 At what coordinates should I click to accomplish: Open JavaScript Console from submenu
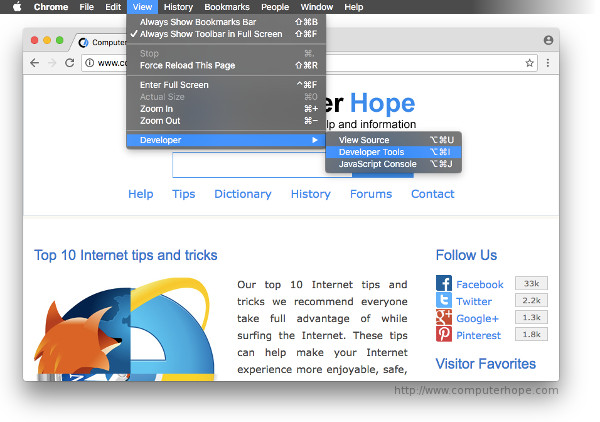click(393, 164)
